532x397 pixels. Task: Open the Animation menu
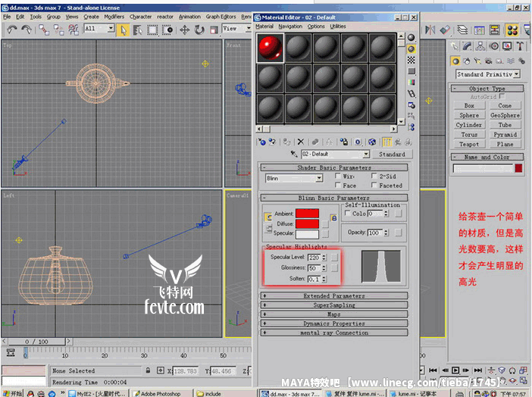pyautogui.click(x=189, y=17)
